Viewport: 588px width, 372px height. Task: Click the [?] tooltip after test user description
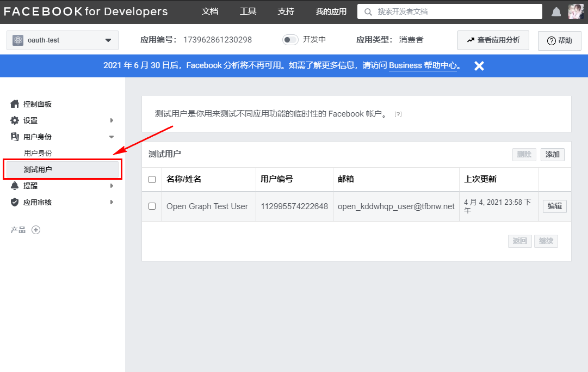point(398,114)
